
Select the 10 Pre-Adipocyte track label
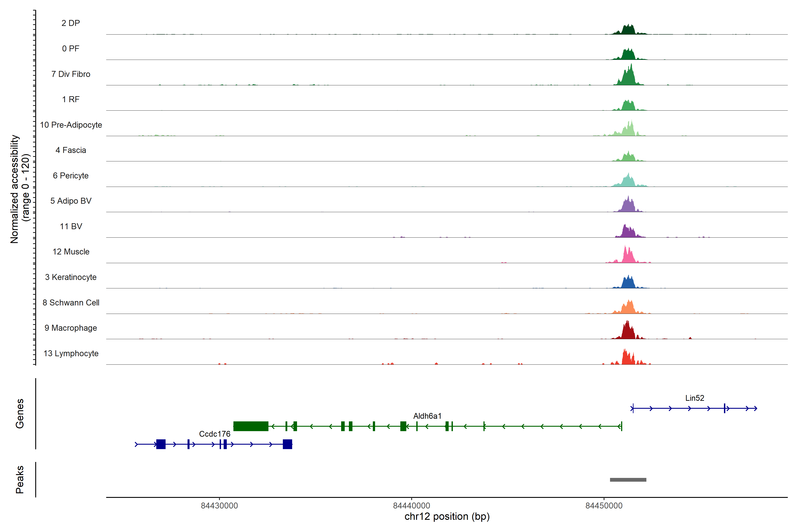(71, 125)
